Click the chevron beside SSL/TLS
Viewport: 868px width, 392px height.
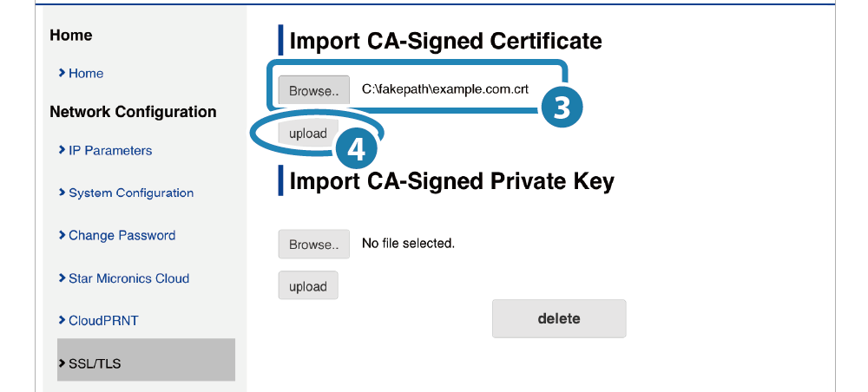[62, 363]
